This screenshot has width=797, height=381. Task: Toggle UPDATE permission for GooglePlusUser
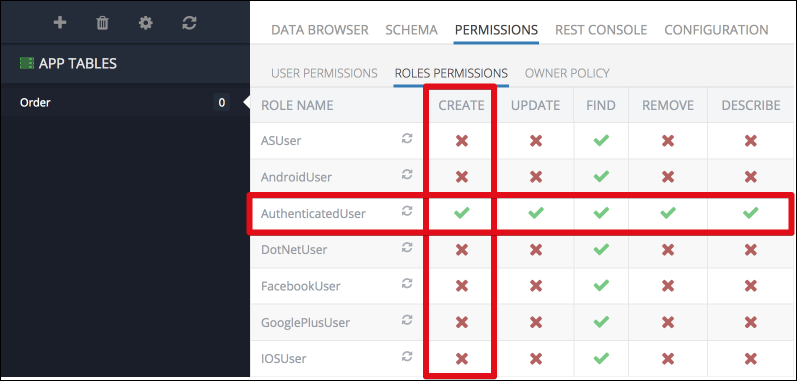pos(536,322)
